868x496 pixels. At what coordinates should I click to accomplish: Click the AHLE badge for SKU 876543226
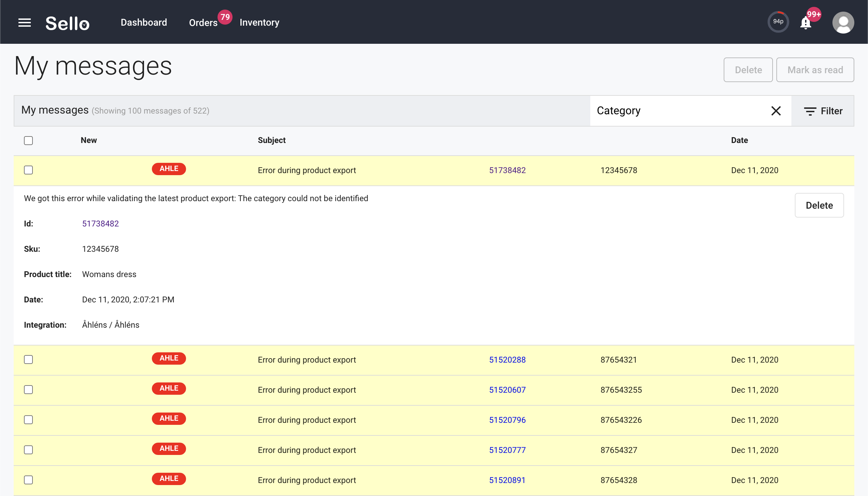pos(169,418)
